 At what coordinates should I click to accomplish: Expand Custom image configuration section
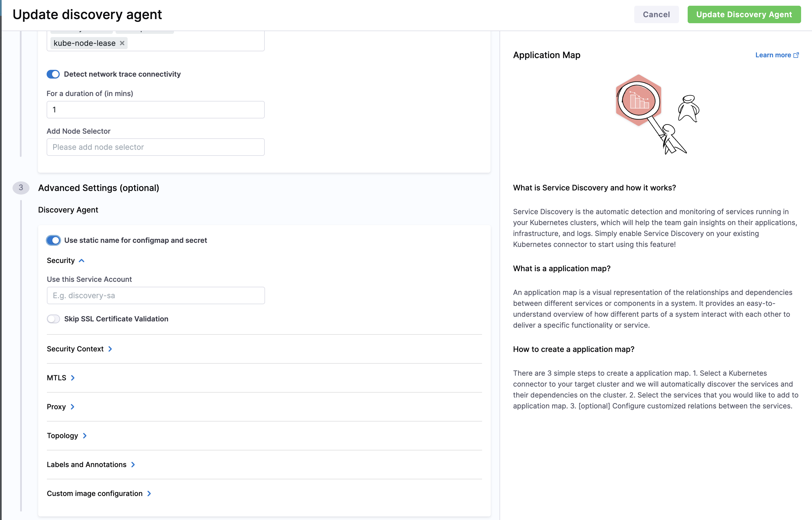click(x=149, y=494)
